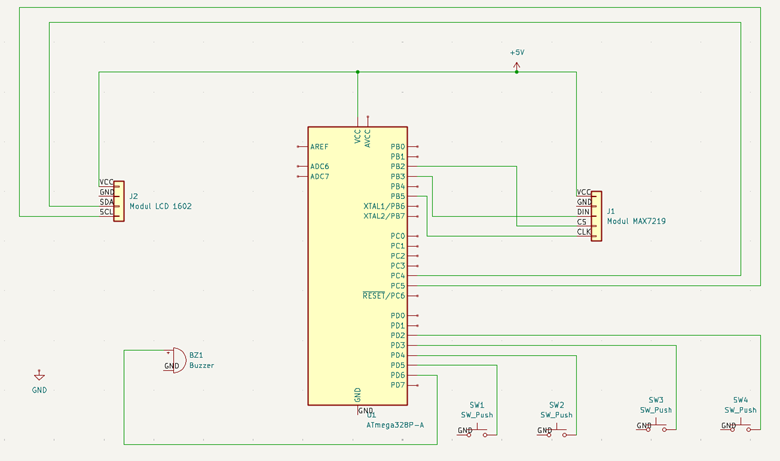
Task: Click the 'SW3' reference label
Action: tap(656, 400)
